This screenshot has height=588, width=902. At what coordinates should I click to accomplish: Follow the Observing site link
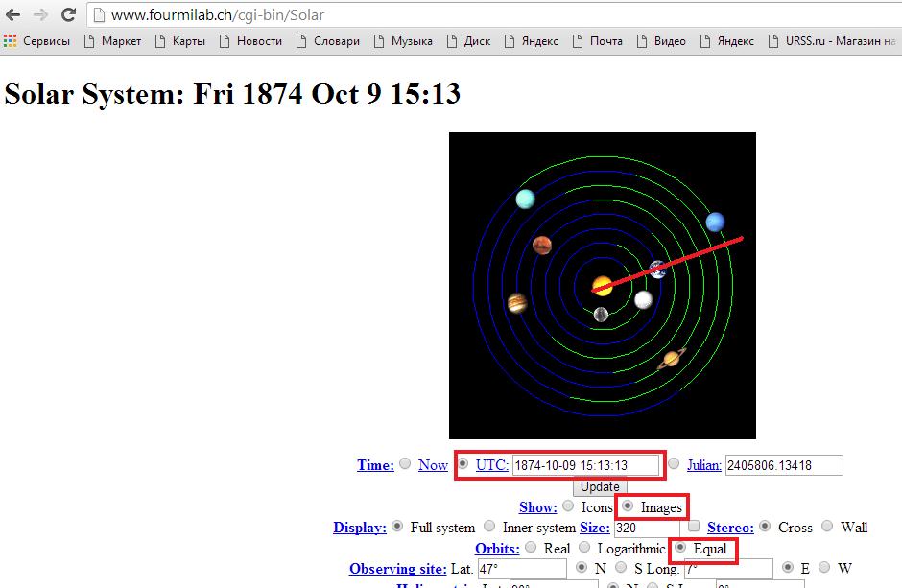click(397, 569)
